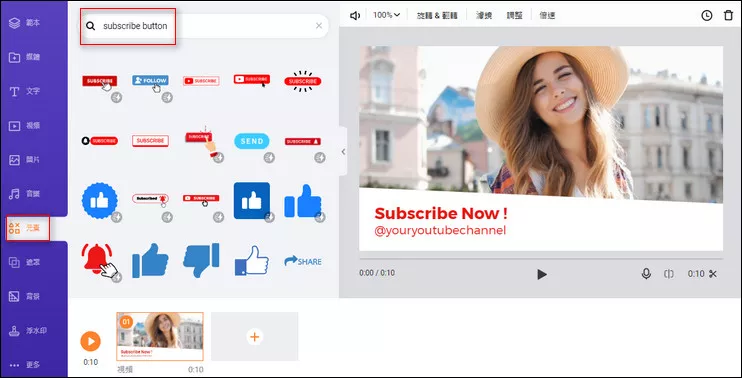
Task: Add the red SUBSCRIBE pill with burst lines
Action: (x=302, y=81)
